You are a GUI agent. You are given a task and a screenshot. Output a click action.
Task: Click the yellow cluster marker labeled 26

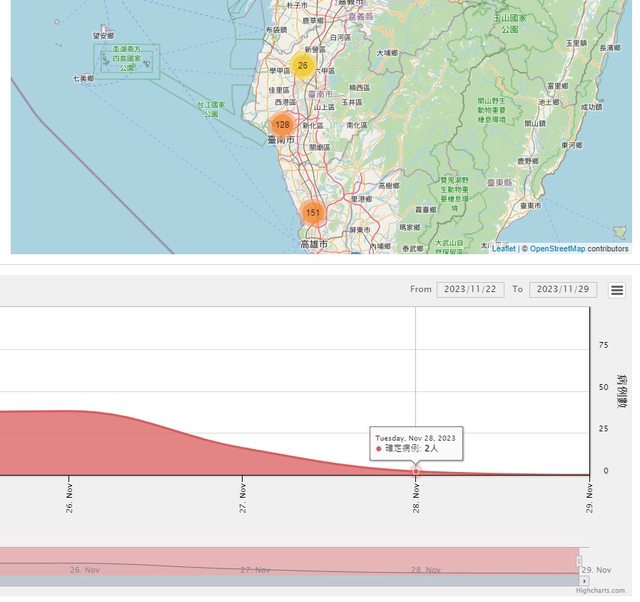303,66
